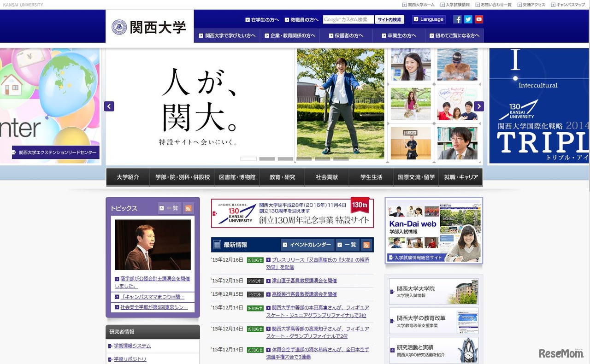The image size is (590, 364).
Task: Open プレスリリース「又吉直樹氏の『火花』 news link
Action: (318, 263)
